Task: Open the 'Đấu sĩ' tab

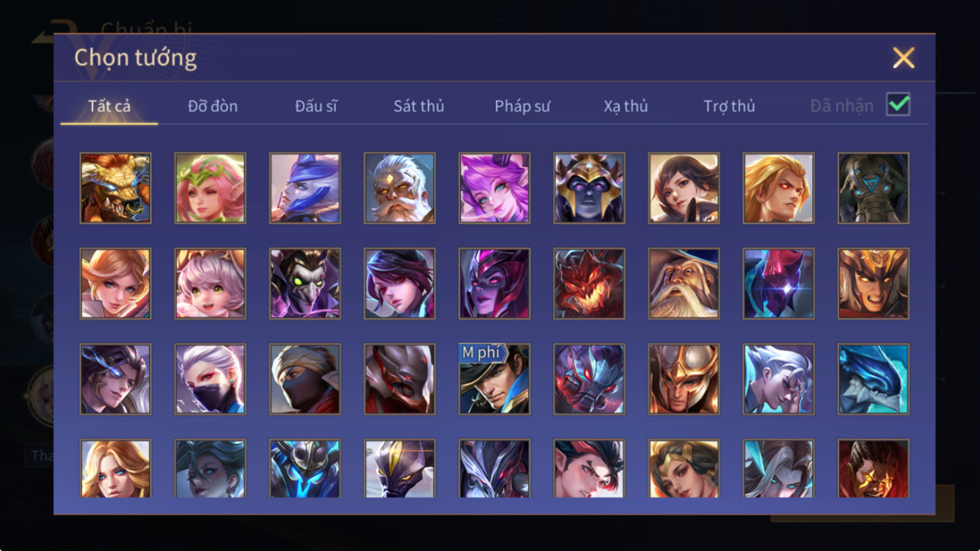Action: pos(316,106)
